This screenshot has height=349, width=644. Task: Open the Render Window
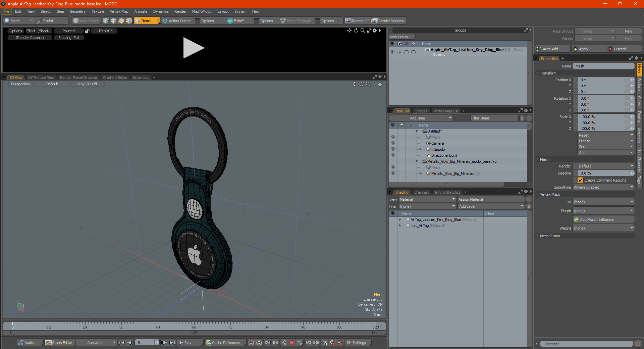click(388, 21)
